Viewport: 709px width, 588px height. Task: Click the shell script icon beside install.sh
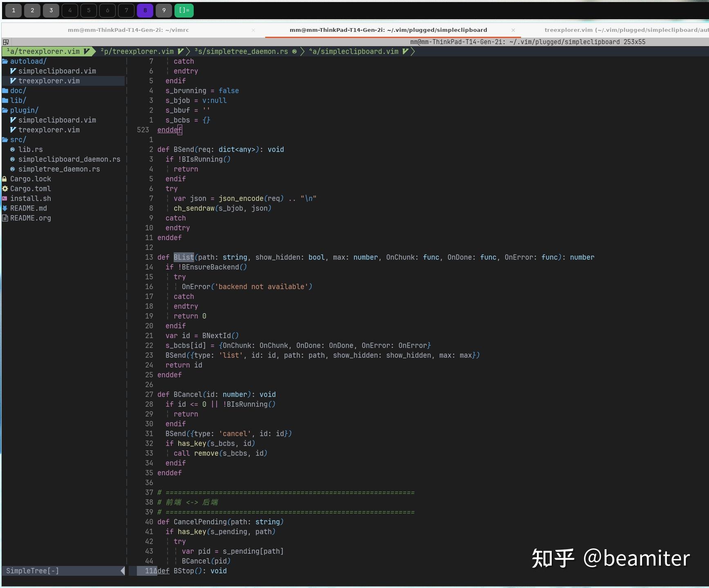[x=4, y=198]
